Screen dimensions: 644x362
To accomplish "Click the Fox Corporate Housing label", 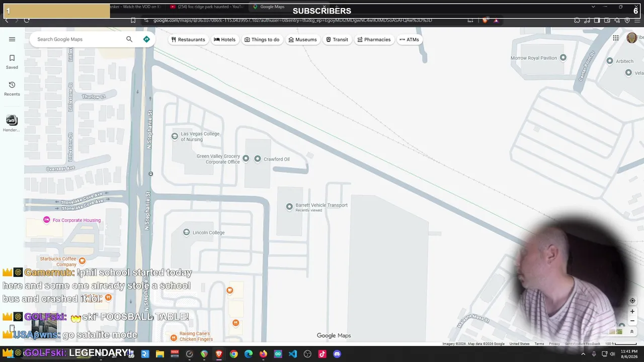I will [76, 220].
